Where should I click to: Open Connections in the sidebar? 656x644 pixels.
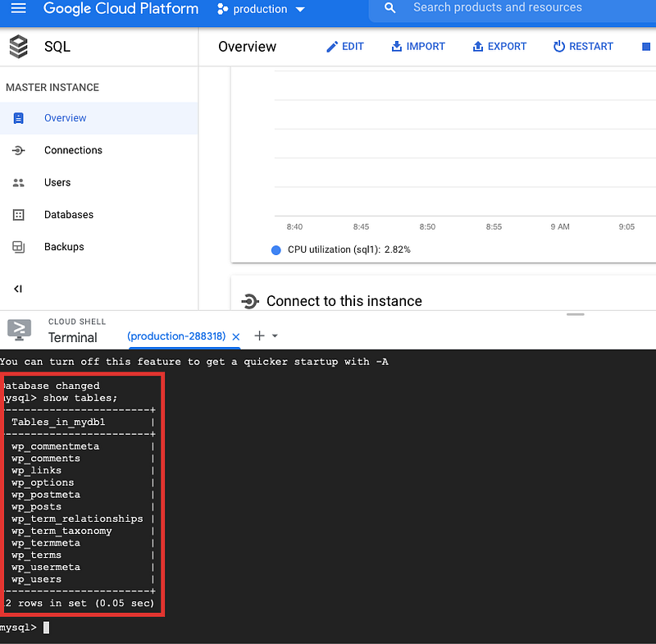[98, 150]
